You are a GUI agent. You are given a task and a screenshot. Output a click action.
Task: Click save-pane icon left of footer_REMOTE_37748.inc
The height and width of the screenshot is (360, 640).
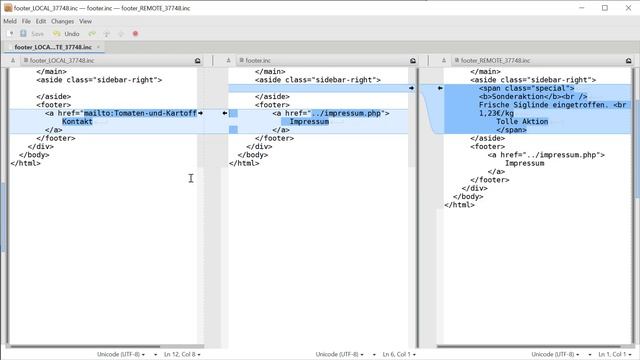(x=444, y=60)
